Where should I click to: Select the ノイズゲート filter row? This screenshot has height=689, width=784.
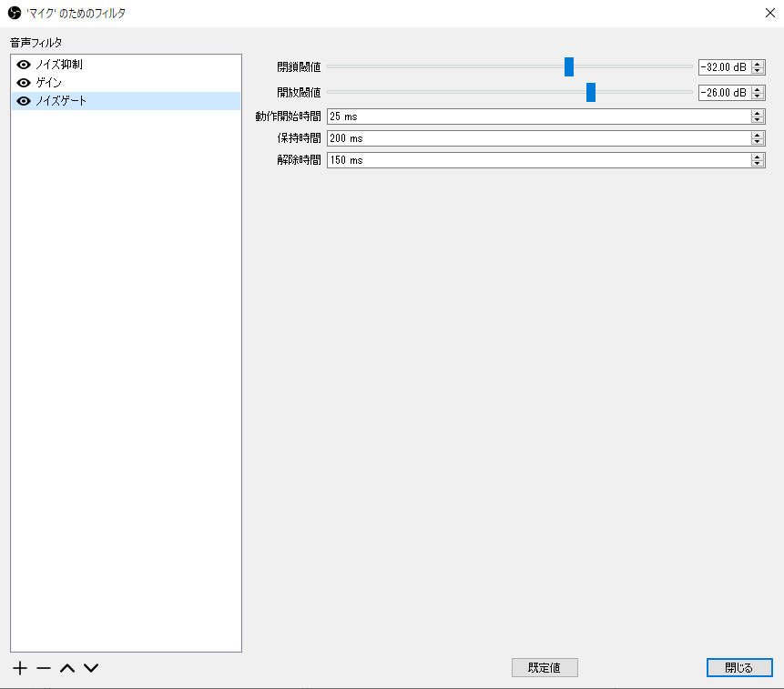click(126, 101)
